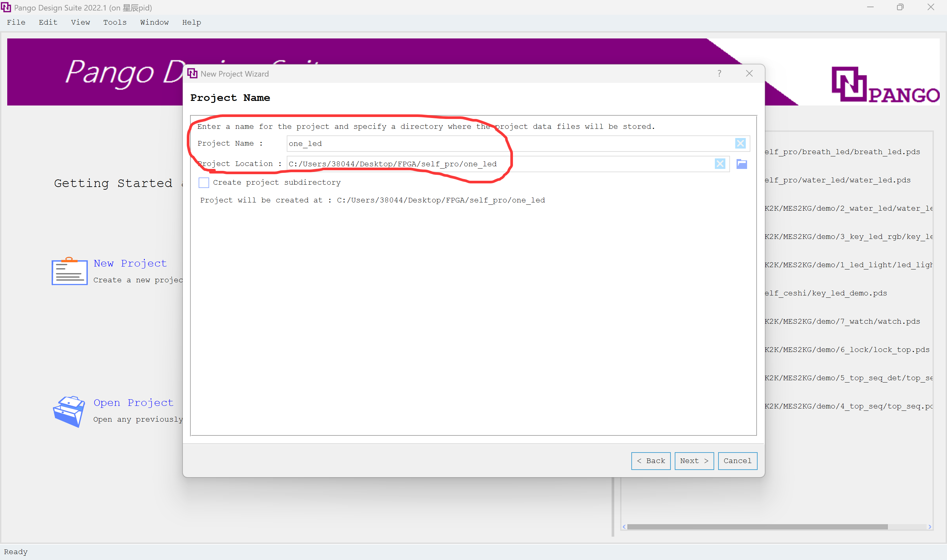The image size is (947, 560).
Task: Click the Next button
Action: pos(694,461)
